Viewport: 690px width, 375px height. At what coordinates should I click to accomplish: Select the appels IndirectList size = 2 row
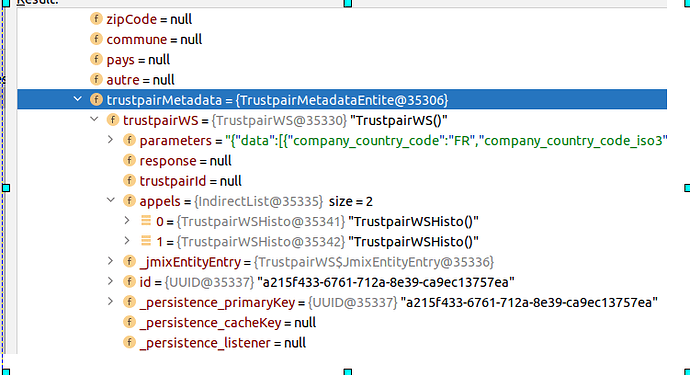pos(256,202)
